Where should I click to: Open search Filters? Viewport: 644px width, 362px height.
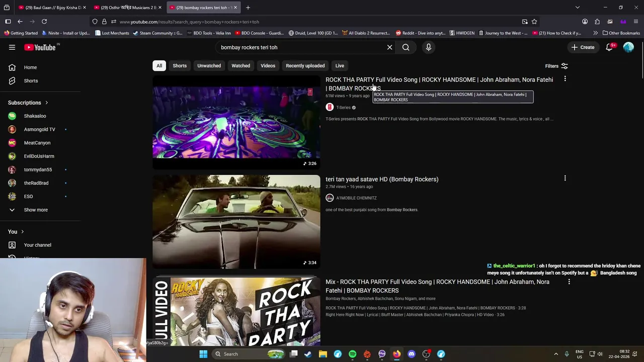click(x=556, y=66)
